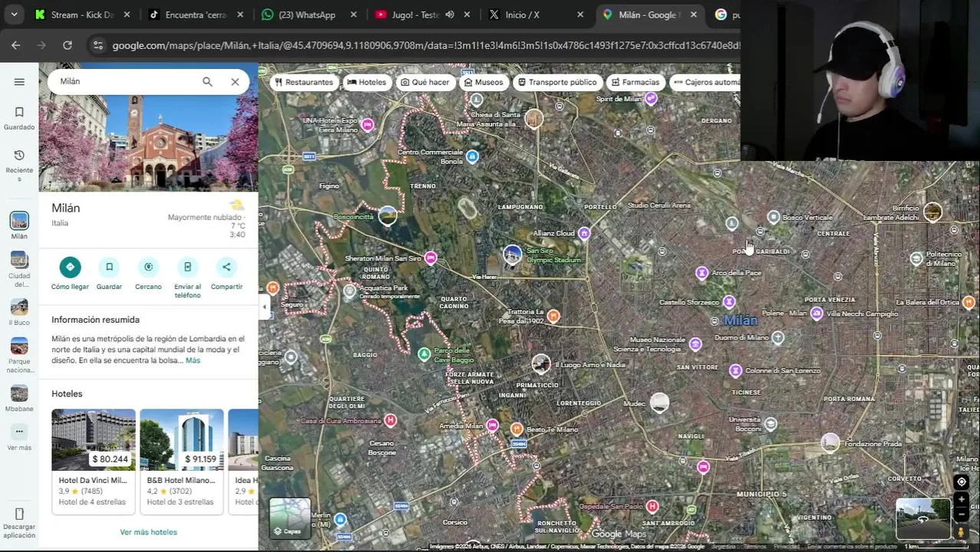980x552 pixels.
Task: Click the Centro Commerciale Bonola pin
Action: click(x=472, y=156)
